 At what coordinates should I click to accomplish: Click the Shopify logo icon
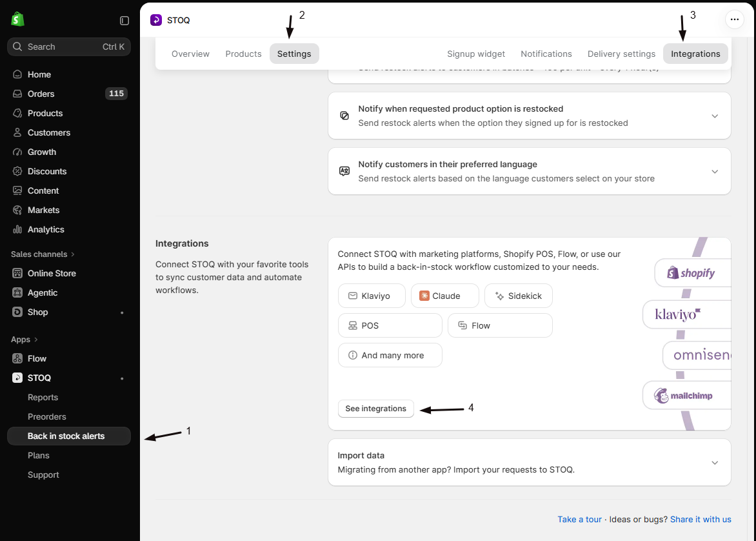click(17, 19)
